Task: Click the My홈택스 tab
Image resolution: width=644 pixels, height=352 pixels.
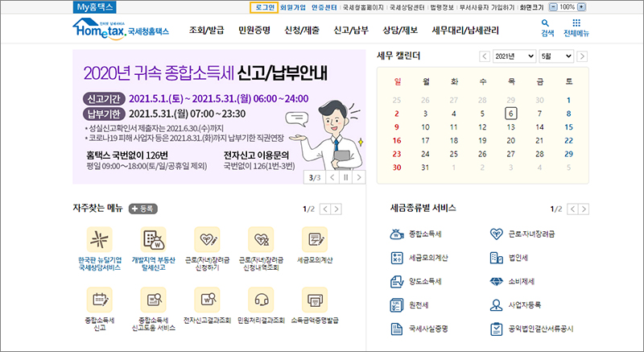Action: (x=95, y=7)
